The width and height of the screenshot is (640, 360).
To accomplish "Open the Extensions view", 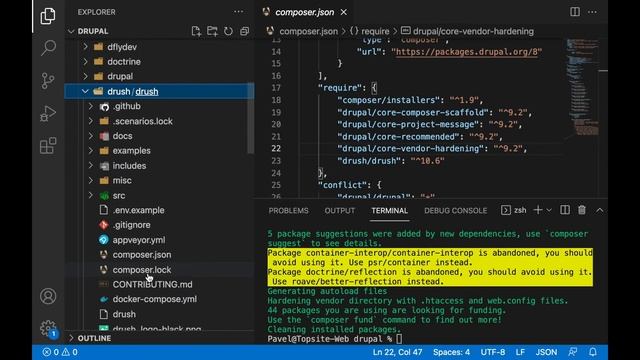I will point(48,146).
